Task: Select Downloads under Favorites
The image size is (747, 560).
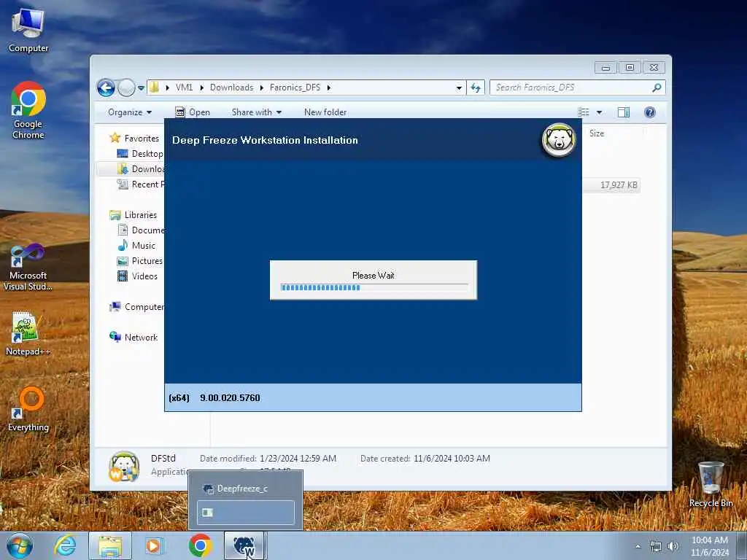Action: 141,169
